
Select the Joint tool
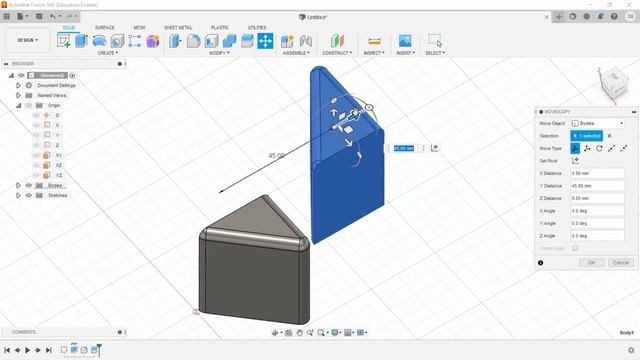tap(306, 41)
